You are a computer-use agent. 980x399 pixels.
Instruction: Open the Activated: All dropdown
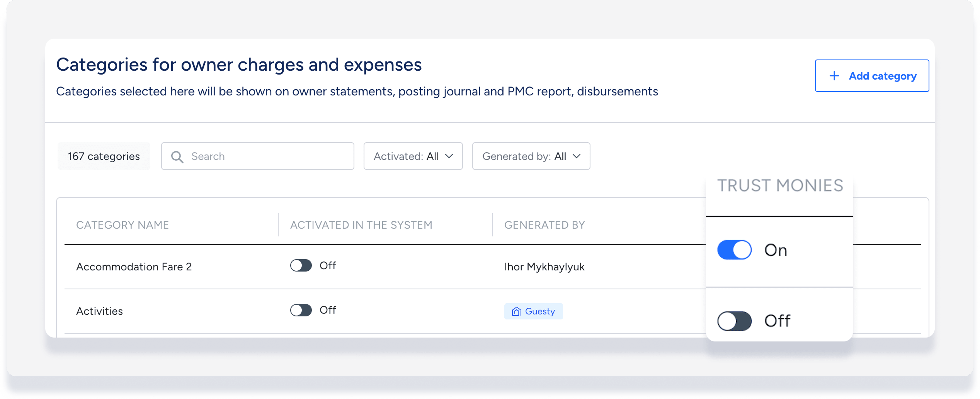[x=413, y=156]
